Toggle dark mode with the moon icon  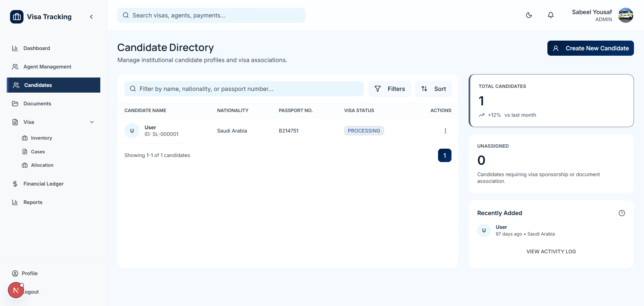(529, 15)
